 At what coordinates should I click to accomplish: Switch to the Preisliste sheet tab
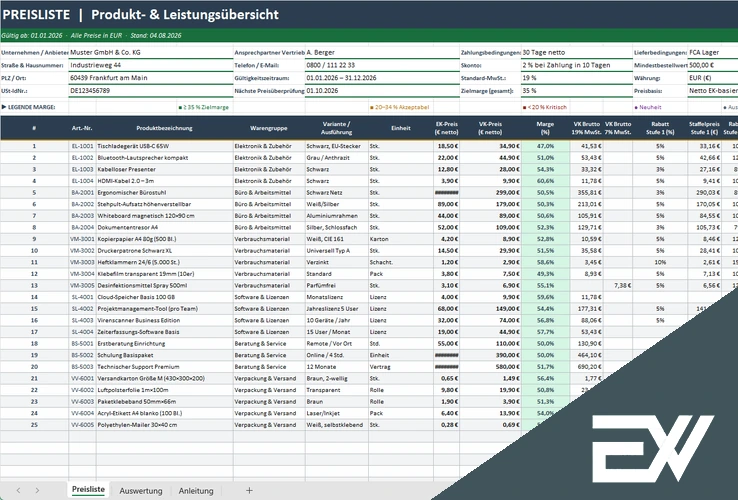click(x=88, y=490)
